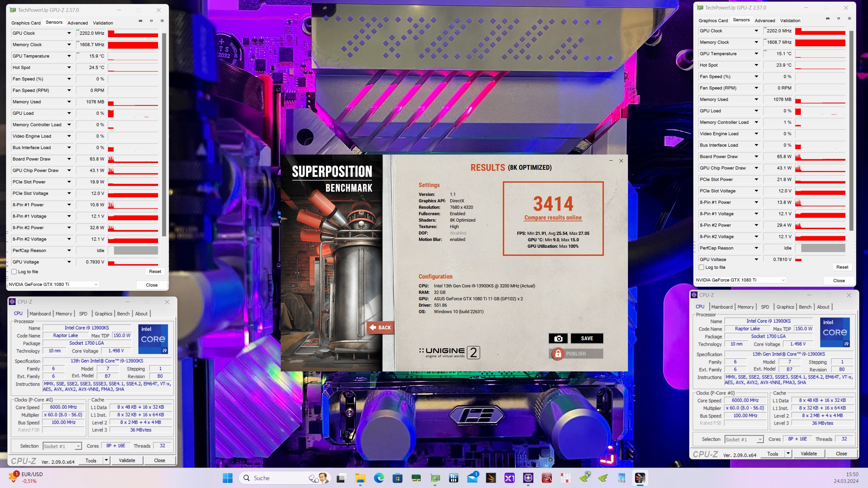Viewport: 868px width, 488px height.
Task: Go BACK in Superposition Benchmark
Action: click(x=380, y=327)
